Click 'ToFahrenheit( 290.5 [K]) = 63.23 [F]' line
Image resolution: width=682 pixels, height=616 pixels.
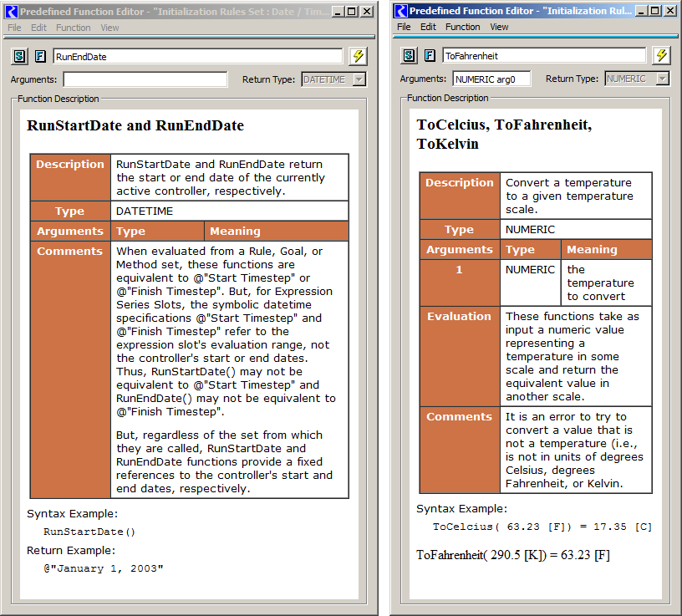coord(513,555)
